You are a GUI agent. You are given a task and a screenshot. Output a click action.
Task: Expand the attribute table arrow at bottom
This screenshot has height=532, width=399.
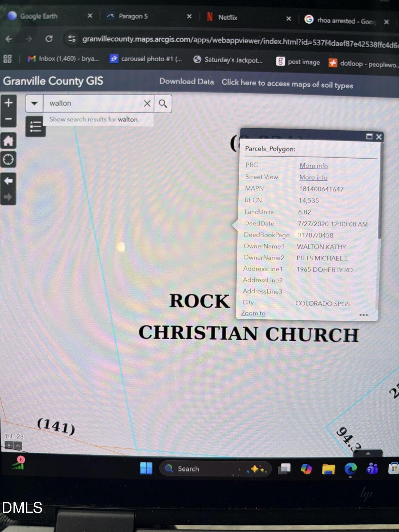point(368,454)
